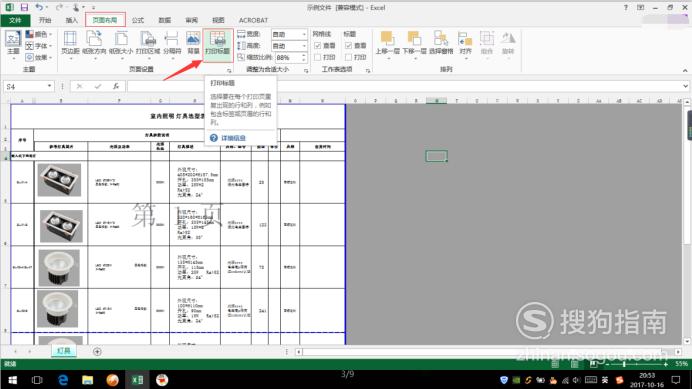Image resolution: width=692 pixels, height=389 pixels.
Task: Open theme Effects (效果) menu
Action: click(x=39, y=57)
